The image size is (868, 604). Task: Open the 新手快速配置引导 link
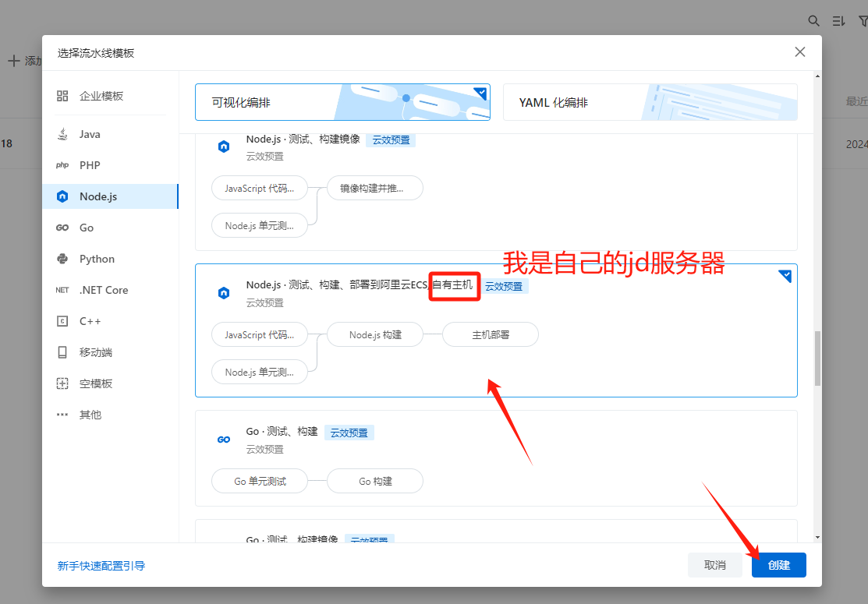point(101,566)
